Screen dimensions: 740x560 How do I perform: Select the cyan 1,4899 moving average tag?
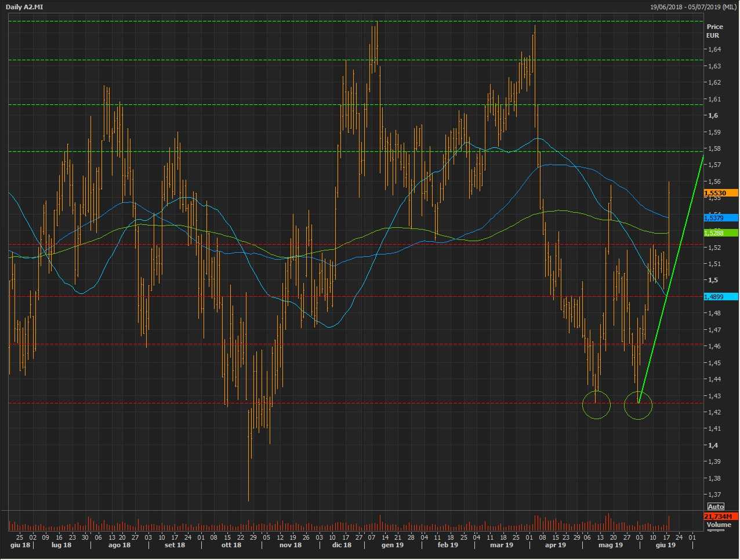720,297
